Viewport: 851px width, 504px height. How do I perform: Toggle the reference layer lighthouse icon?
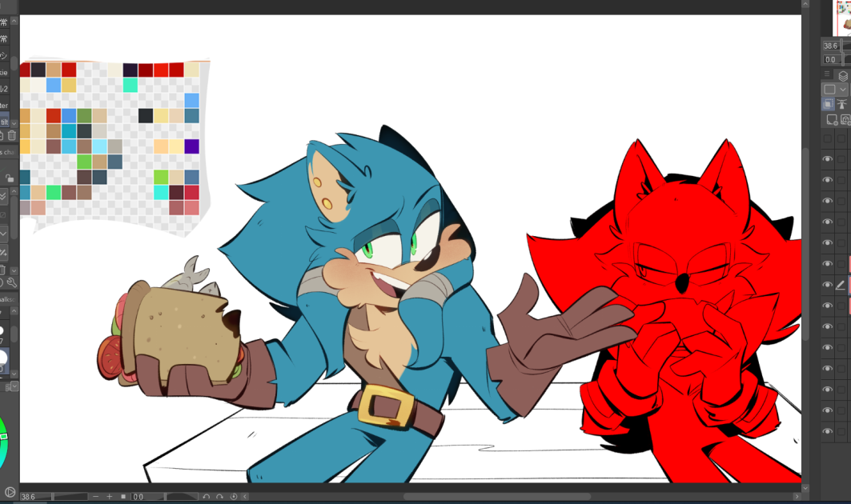tap(841, 104)
